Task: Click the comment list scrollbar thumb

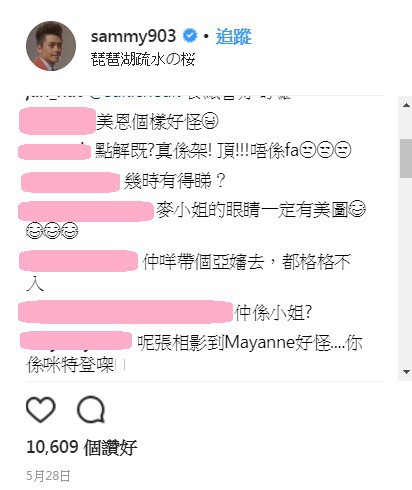Action: coord(406,158)
